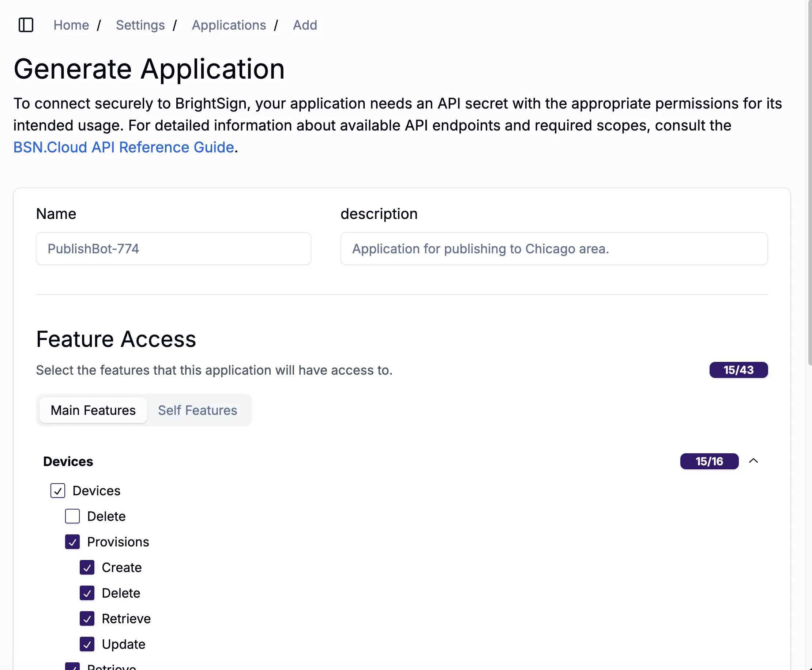This screenshot has width=812, height=670.
Task: Focus the Name input field
Action: [x=173, y=249]
